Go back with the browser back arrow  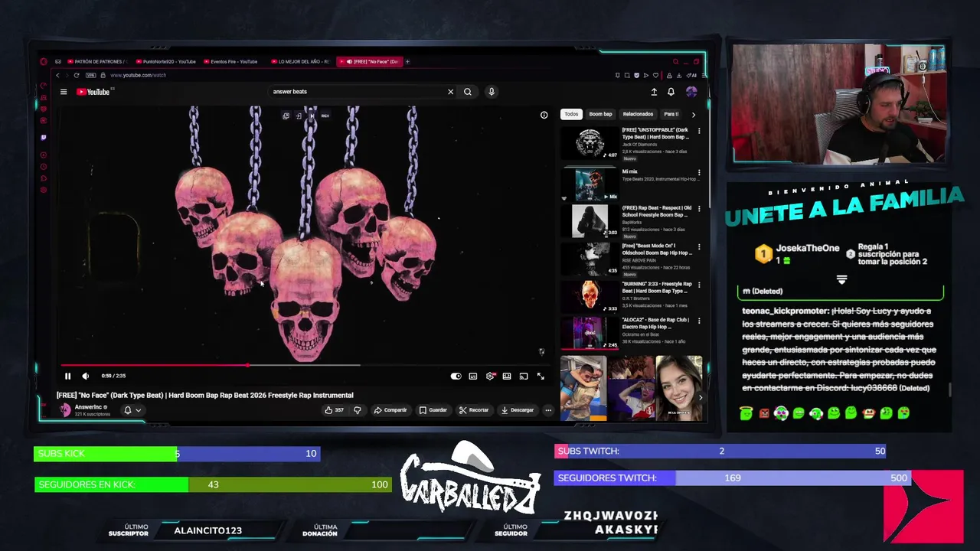pyautogui.click(x=57, y=75)
